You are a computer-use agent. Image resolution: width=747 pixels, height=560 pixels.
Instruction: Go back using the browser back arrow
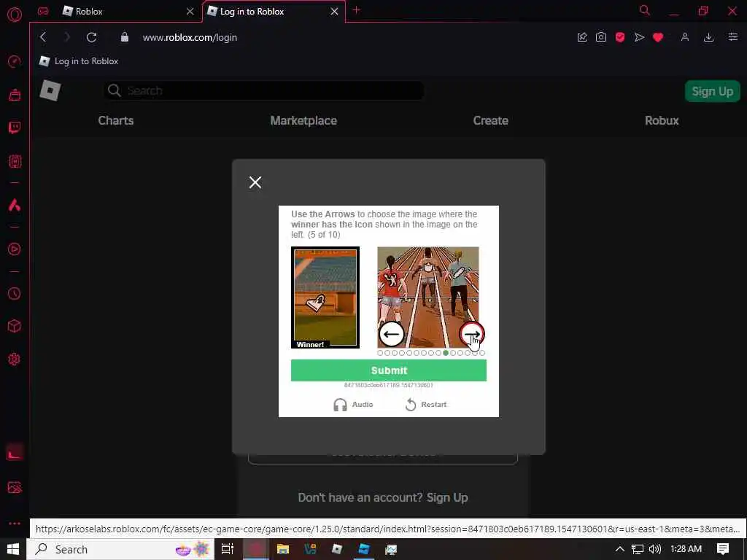[43, 37]
